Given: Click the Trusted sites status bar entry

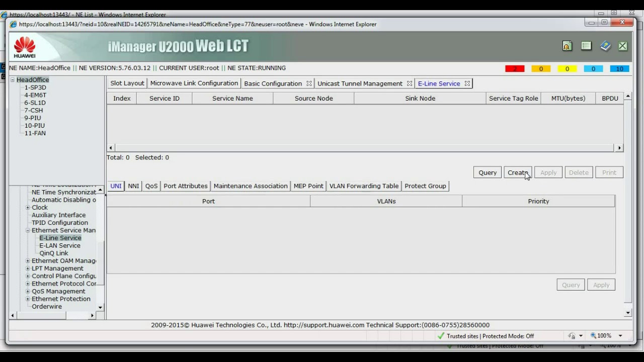Looking at the screenshot, I should pyautogui.click(x=486, y=336).
